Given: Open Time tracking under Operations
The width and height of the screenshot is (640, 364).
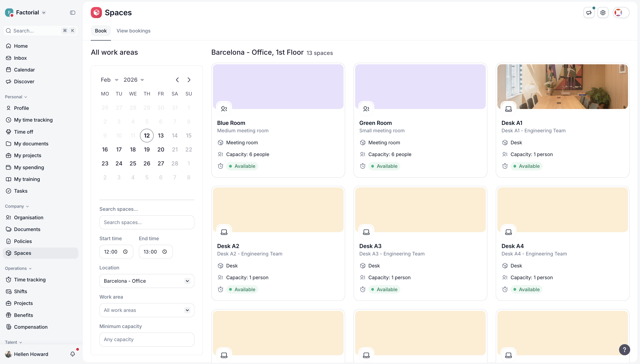Looking at the screenshot, I should 30,279.
